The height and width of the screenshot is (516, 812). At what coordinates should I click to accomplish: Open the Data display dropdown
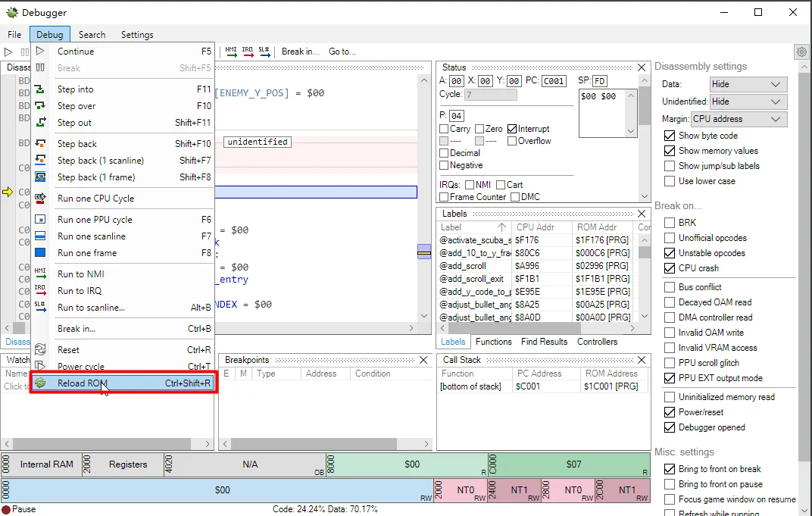coord(749,84)
